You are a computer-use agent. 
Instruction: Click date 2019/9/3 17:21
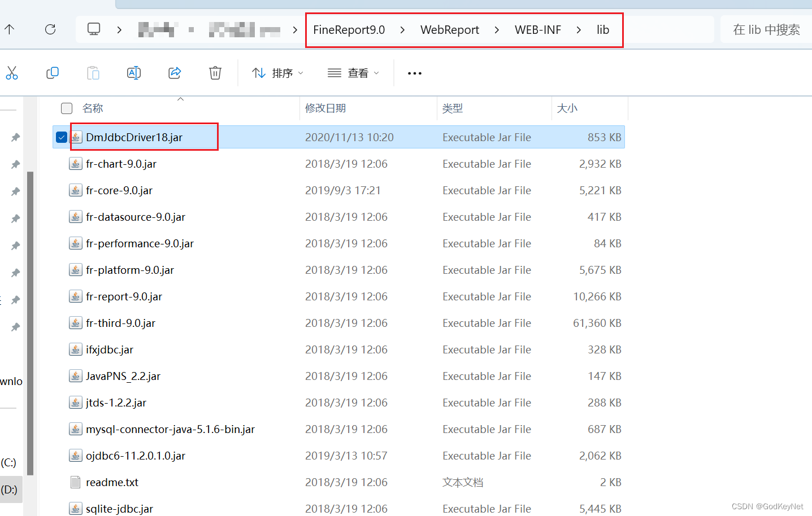pyautogui.click(x=343, y=190)
